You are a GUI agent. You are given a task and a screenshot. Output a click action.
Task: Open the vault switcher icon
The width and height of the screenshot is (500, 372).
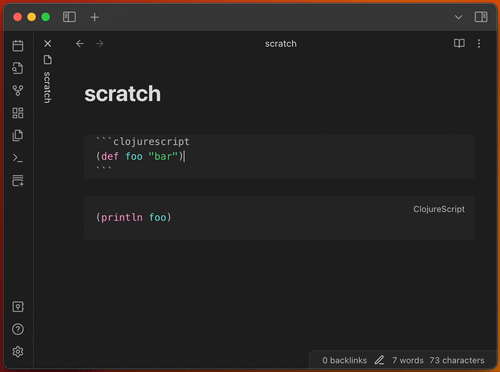(x=18, y=307)
